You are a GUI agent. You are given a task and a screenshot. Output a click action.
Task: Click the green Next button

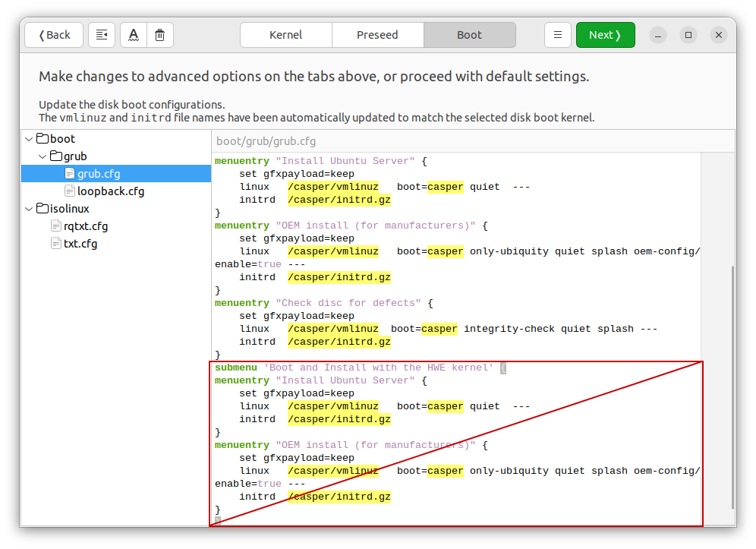pos(606,34)
